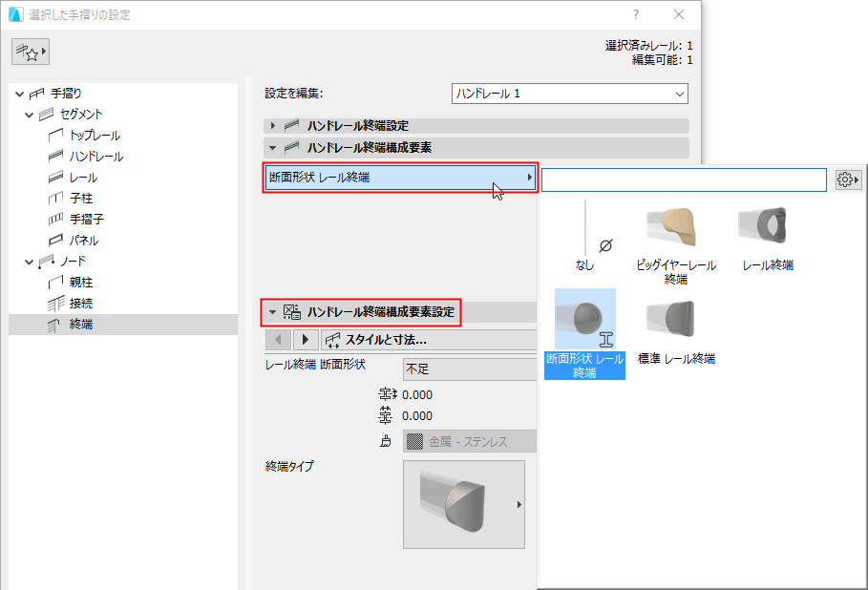Collapse the ハンドレール終端構成要素設定 panel
Viewport: 868px width, 590px height.
[x=272, y=312]
